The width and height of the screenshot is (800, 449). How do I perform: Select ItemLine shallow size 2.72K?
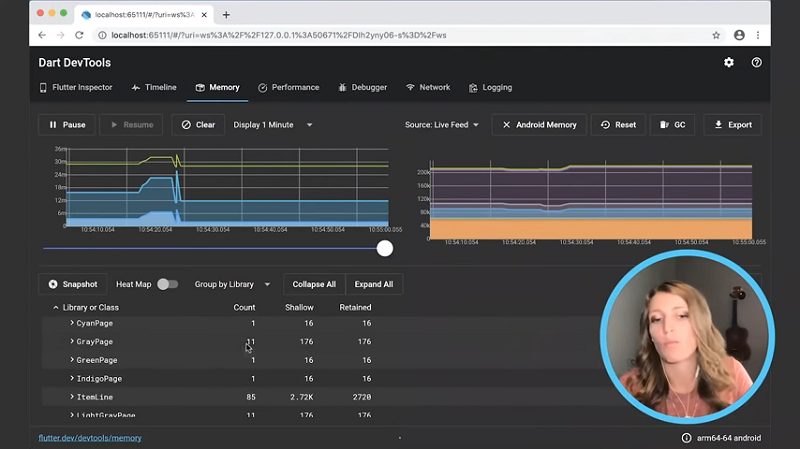pyautogui.click(x=302, y=397)
